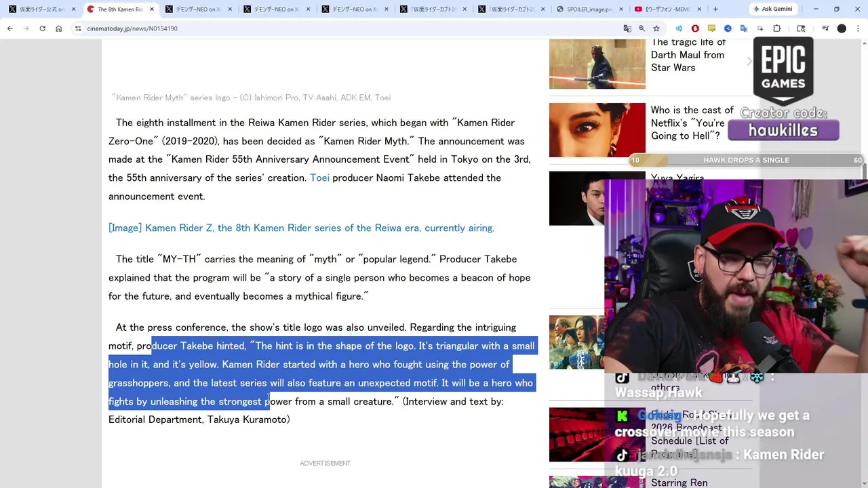Click the Netflix woman portrait thumbnail
The width and height of the screenshot is (868, 488).
[x=597, y=130]
